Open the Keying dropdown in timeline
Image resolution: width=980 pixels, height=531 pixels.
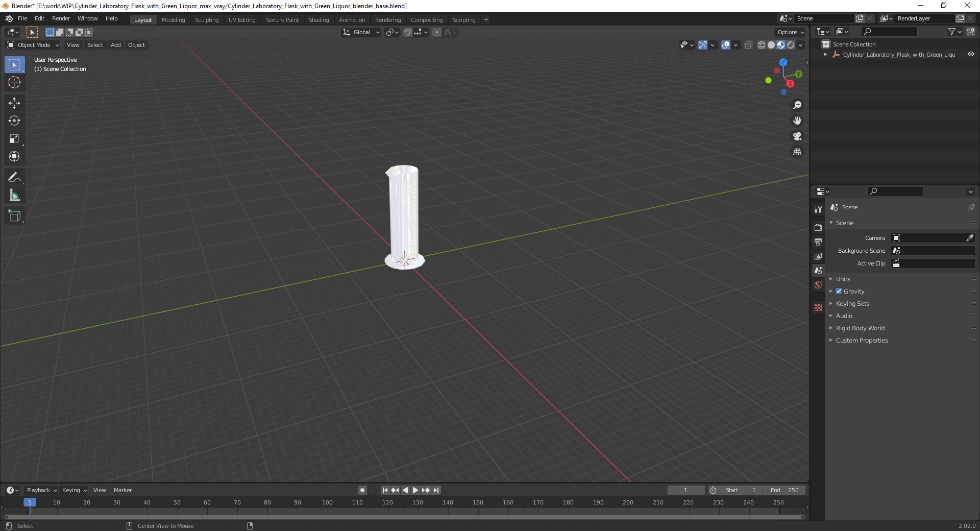(x=74, y=490)
